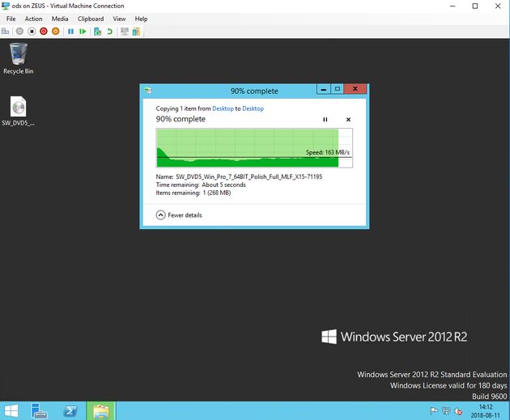Open the Action menu
The image size is (510, 420).
(x=33, y=19)
